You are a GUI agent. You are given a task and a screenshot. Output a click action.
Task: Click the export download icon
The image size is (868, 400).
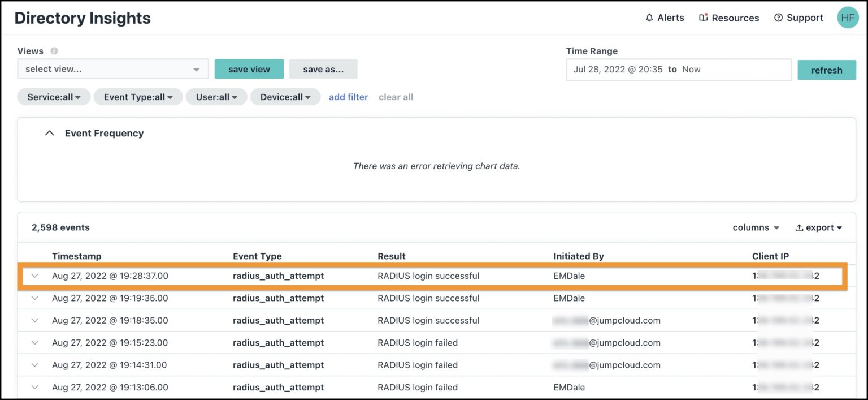tap(799, 227)
